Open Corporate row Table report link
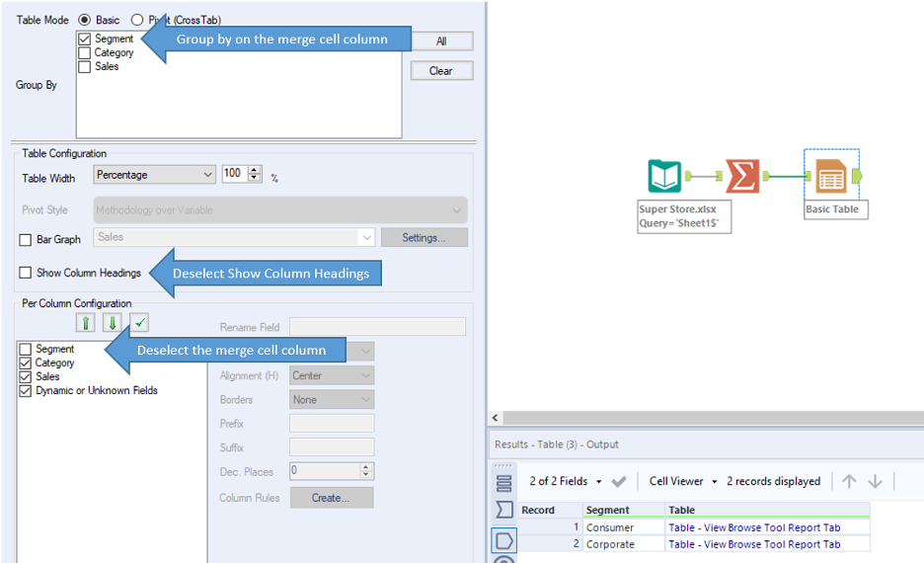Viewport: 924px width, 563px height. point(754,544)
